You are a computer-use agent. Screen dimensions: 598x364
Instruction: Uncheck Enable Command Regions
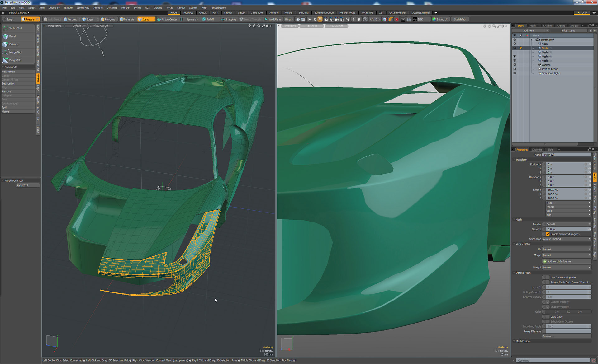pyautogui.click(x=548, y=234)
